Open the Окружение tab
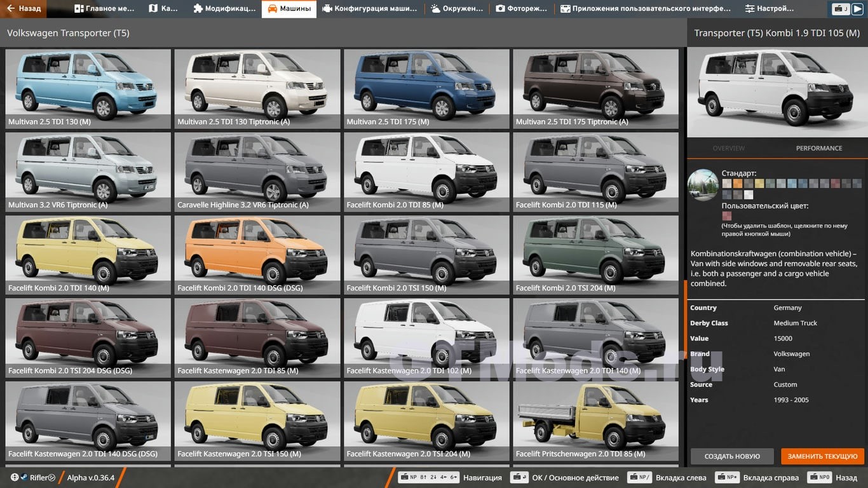868x488 pixels. point(456,9)
